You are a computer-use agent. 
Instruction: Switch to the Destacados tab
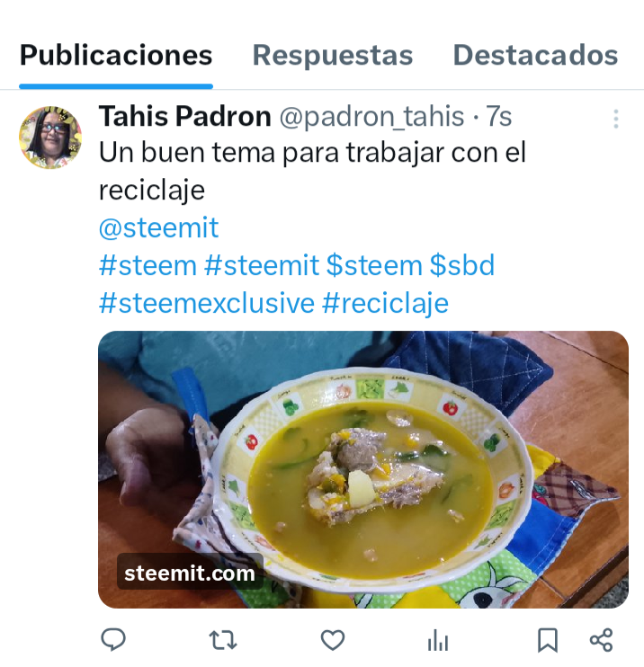tap(535, 55)
